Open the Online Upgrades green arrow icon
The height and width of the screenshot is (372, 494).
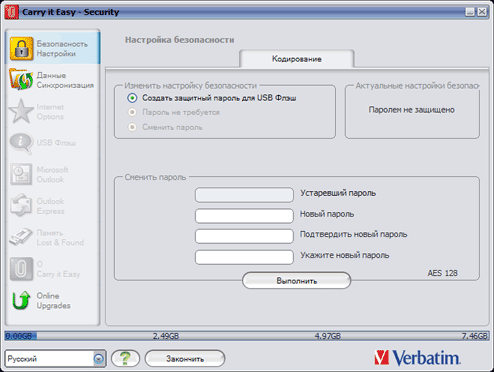[x=21, y=300]
